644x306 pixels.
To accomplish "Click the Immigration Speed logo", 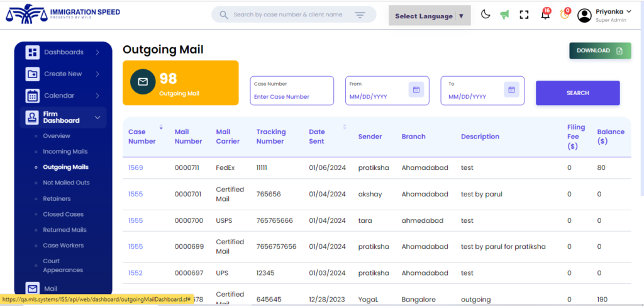I will 63,14.
